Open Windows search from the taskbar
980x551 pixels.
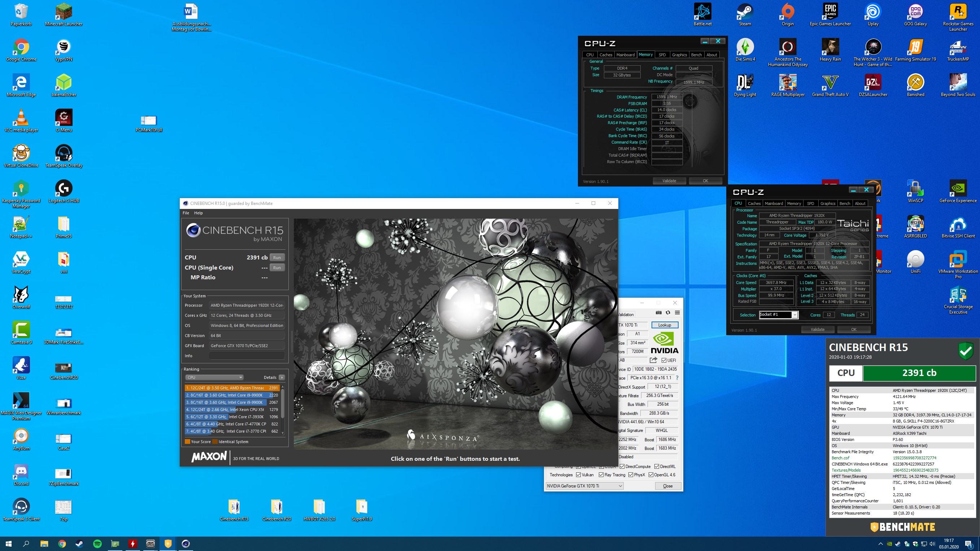pyautogui.click(x=26, y=543)
